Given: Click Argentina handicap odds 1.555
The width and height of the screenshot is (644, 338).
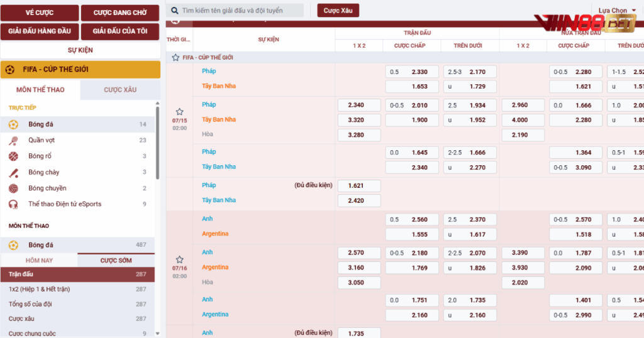Looking at the screenshot, I should (x=412, y=234).
